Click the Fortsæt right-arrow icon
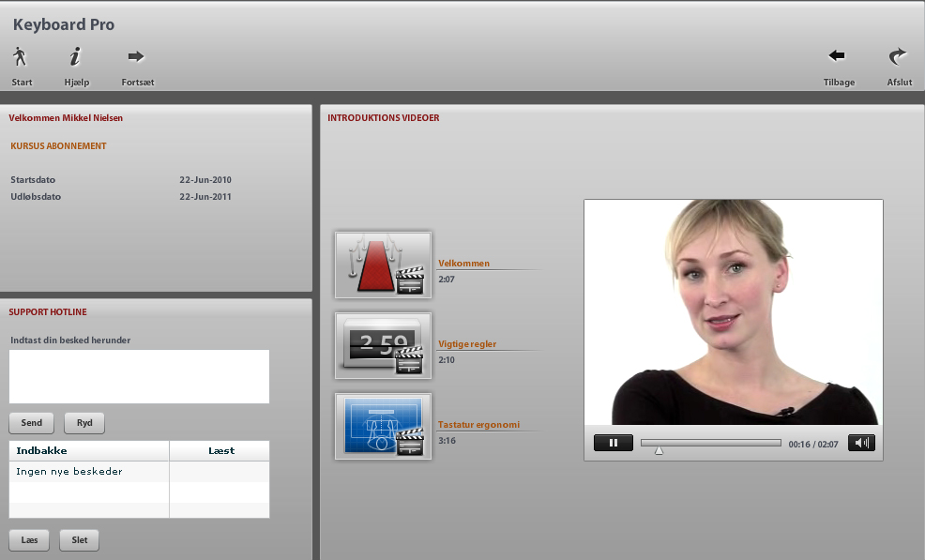The image size is (925, 560). 136,56
